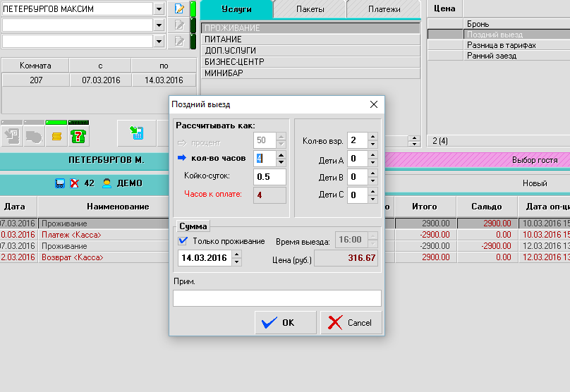Click the blue cart icon in status row
The width and height of the screenshot is (570, 392).
point(60,183)
